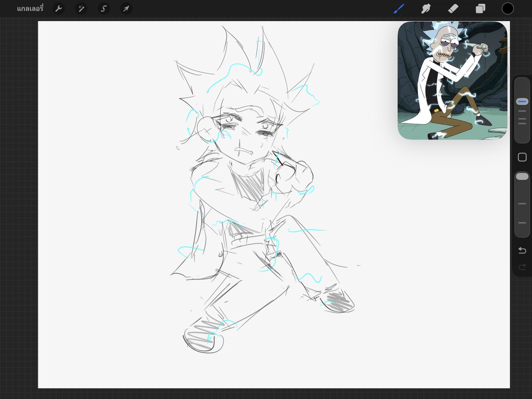Open the Actions wrench menu
Viewport: 532px width, 399px height.
pyautogui.click(x=59, y=8)
